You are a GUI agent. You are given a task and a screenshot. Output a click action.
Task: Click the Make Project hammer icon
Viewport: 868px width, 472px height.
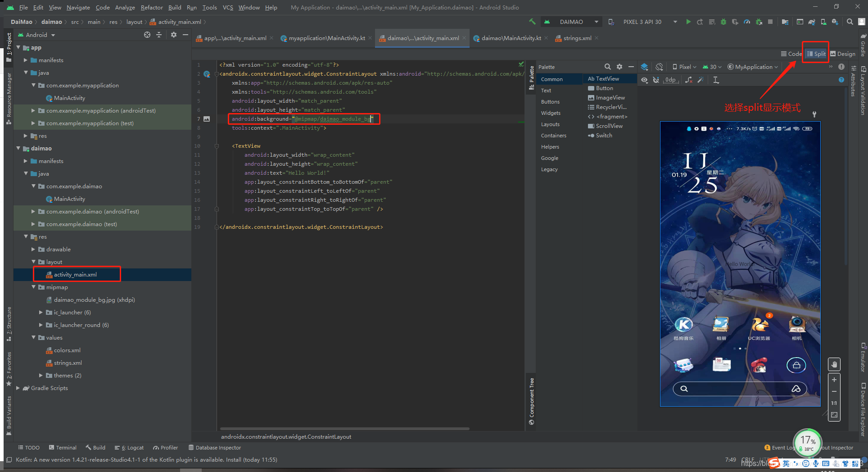click(533, 22)
